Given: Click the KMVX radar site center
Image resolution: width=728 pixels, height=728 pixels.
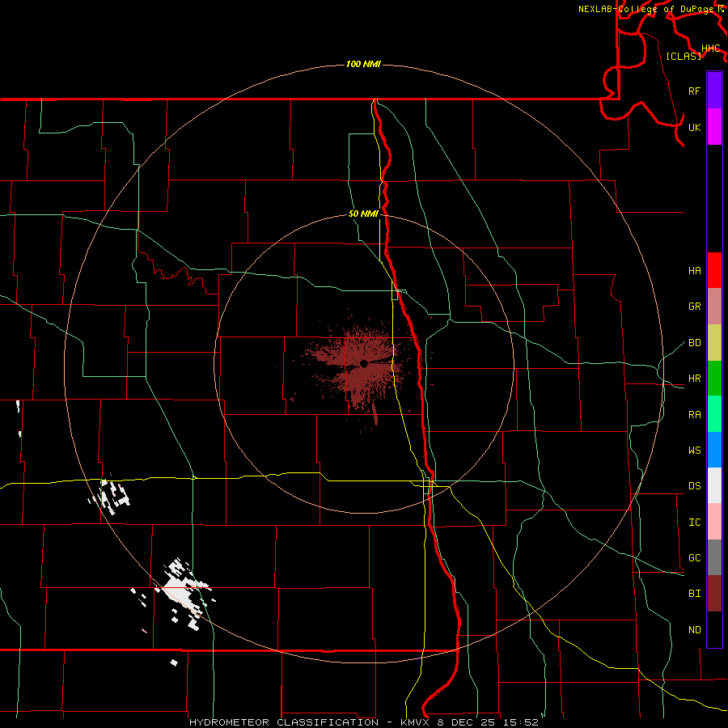Looking at the screenshot, I should tap(364, 363).
